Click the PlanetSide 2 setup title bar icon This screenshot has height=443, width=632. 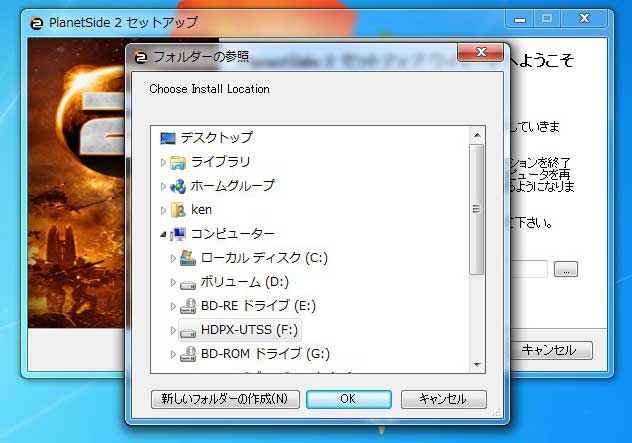pyautogui.click(x=37, y=23)
